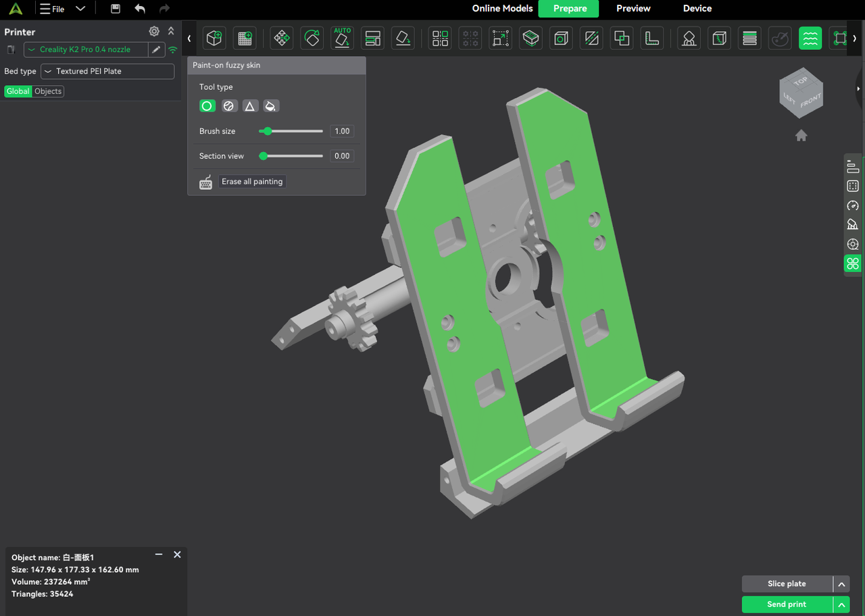Open the Textured PEI Plate bed dropdown

[107, 71]
